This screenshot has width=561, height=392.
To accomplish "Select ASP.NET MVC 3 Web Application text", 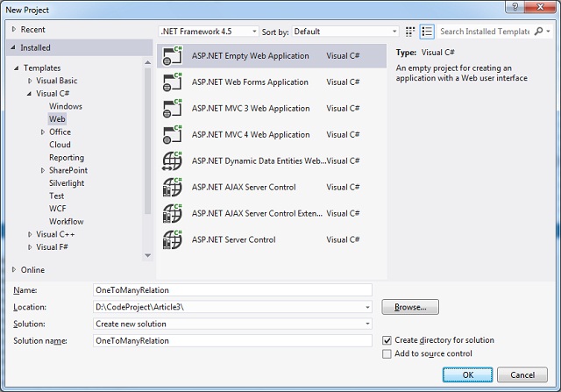I will pos(251,109).
